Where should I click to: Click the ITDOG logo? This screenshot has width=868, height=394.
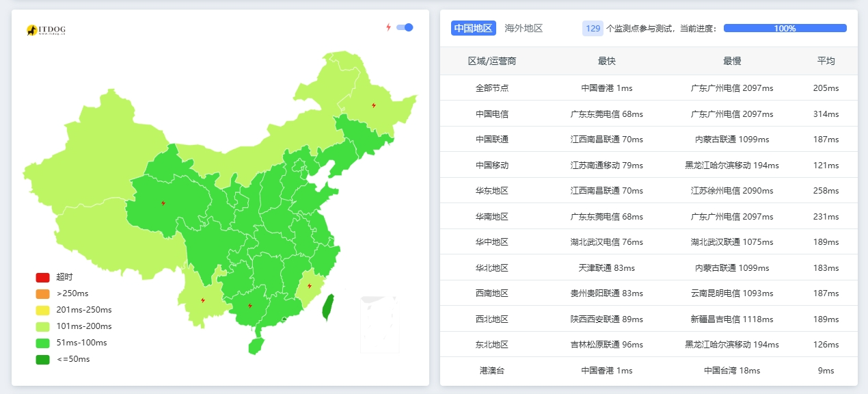pyautogui.click(x=46, y=30)
